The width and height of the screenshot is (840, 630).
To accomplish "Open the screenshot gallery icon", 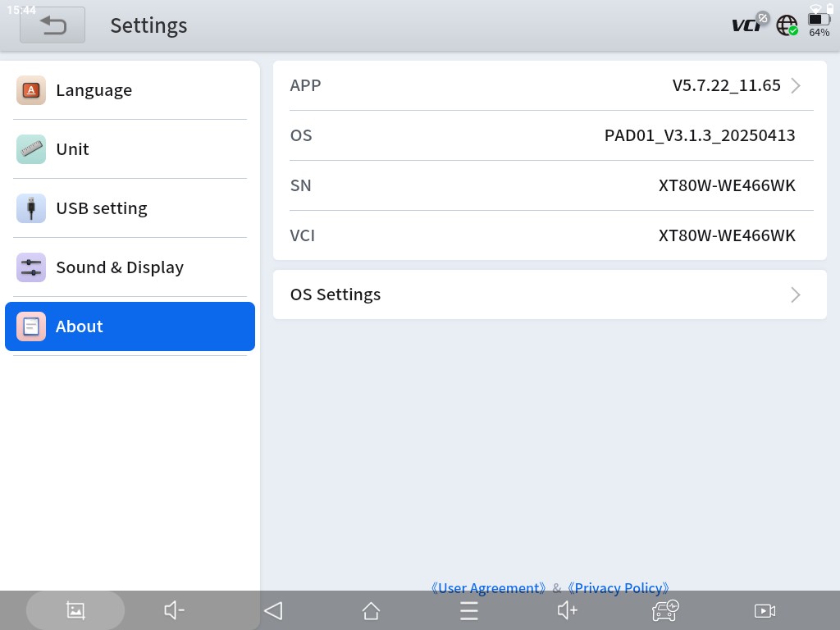I will (75, 610).
